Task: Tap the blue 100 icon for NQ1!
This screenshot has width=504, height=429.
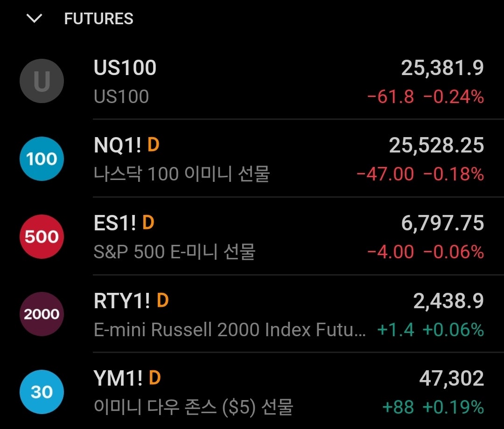Action: click(x=42, y=159)
